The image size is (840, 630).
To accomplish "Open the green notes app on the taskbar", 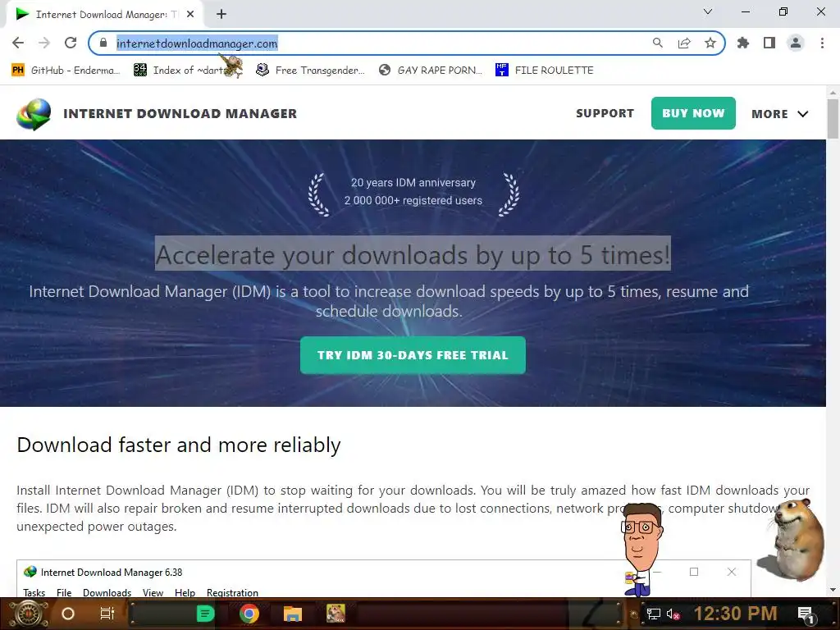I will [206, 614].
